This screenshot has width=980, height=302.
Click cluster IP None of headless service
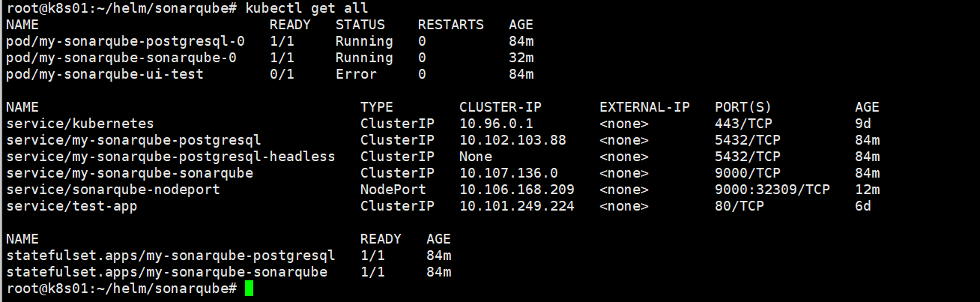(x=475, y=157)
